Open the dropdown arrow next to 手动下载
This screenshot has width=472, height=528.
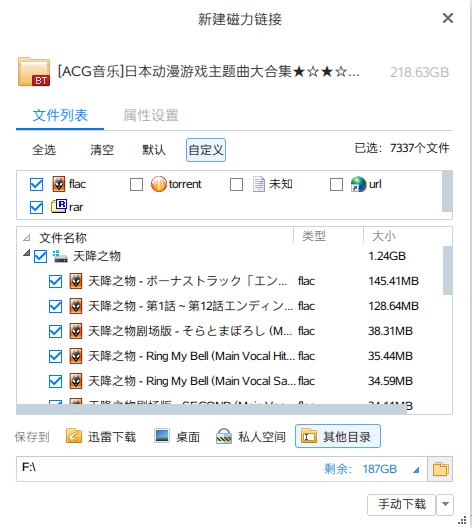[x=445, y=504]
